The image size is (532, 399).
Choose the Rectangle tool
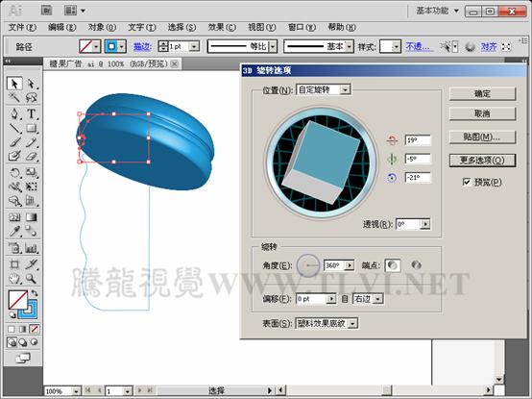31,128
